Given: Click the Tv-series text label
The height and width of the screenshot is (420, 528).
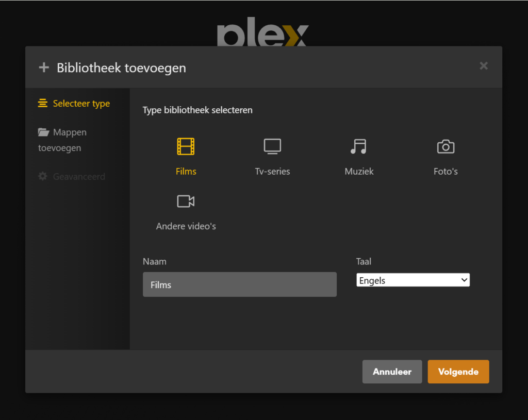Looking at the screenshot, I should 272,172.
